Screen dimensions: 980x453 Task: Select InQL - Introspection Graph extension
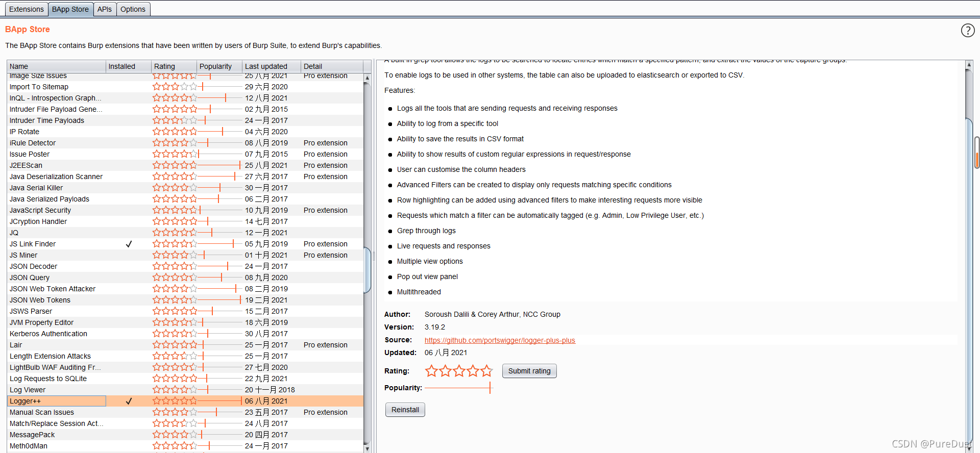(186, 98)
